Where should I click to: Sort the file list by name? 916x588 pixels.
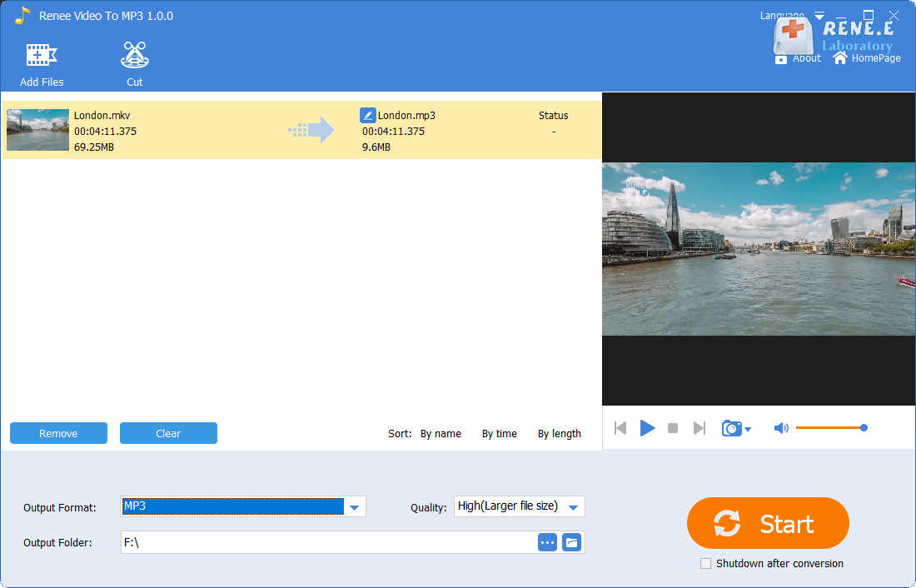(x=441, y=434)
